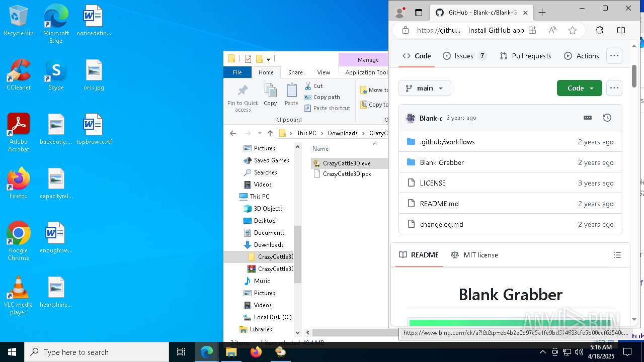This screenshot has width=644, height=362.
Task: Click Install GitHub app icon in address bar
Action: pos(532,30)
